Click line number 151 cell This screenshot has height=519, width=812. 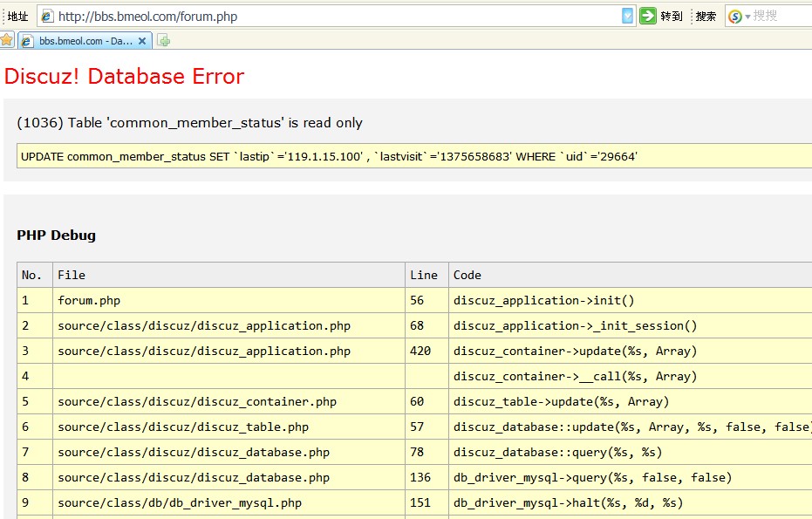pos(426,503)
